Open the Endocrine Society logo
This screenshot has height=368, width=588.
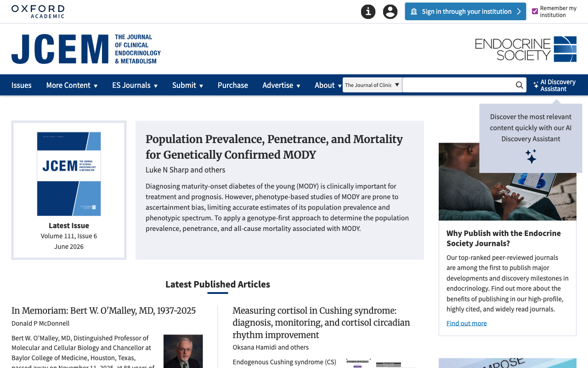click(x=526, y=49)
